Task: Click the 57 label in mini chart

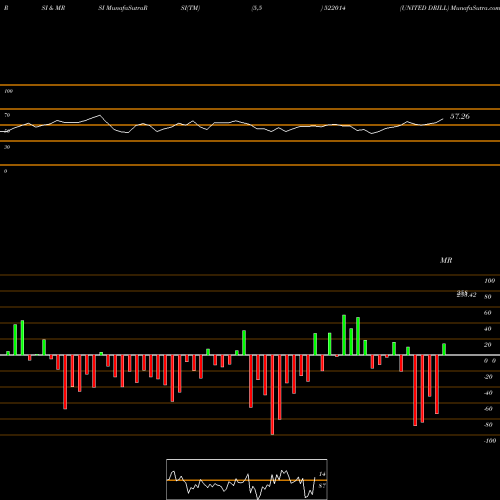Action: [x=322, y=486]
